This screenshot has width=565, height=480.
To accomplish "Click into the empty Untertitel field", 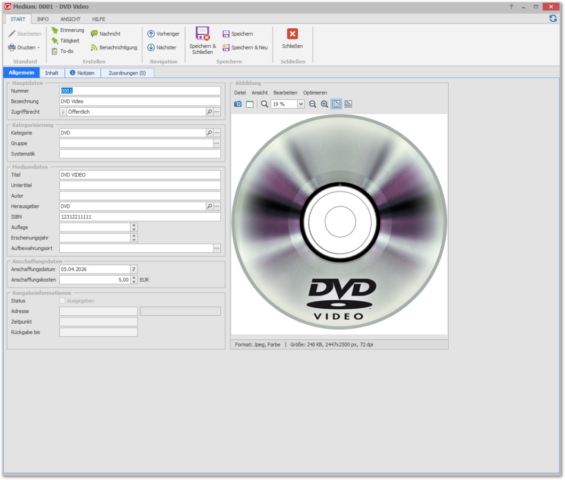I will pos(140,185).
